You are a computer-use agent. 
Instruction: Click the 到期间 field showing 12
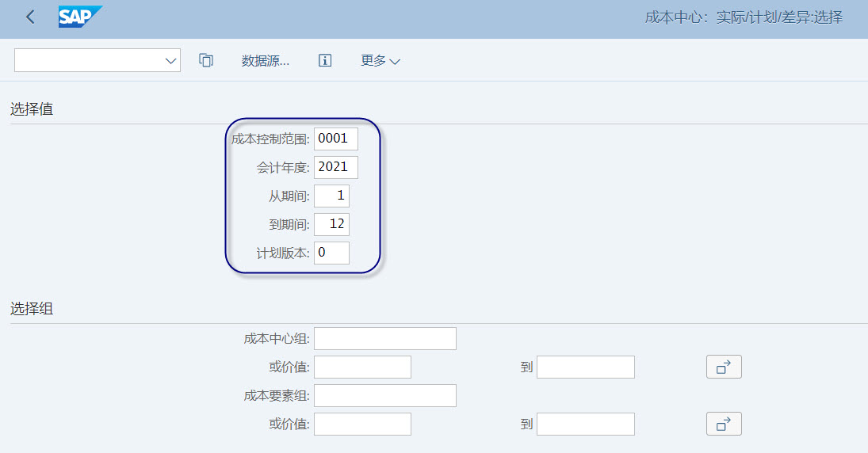coord(331,224)
